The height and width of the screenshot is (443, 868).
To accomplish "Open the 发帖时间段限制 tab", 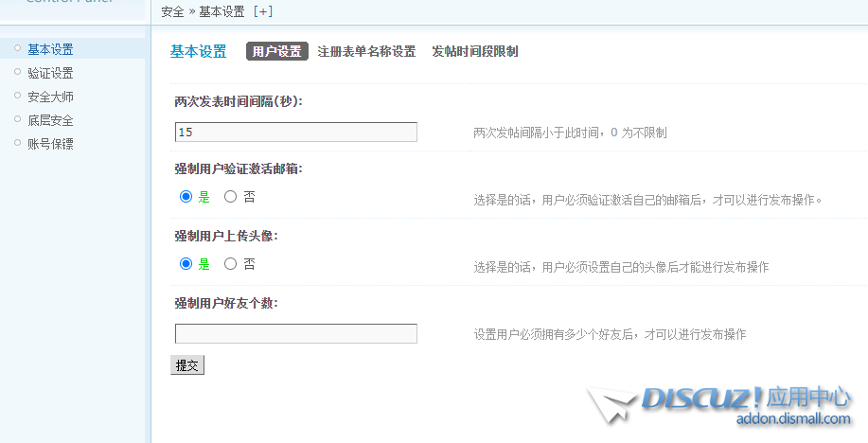I will pyautogui.click(x=474, y=51).
